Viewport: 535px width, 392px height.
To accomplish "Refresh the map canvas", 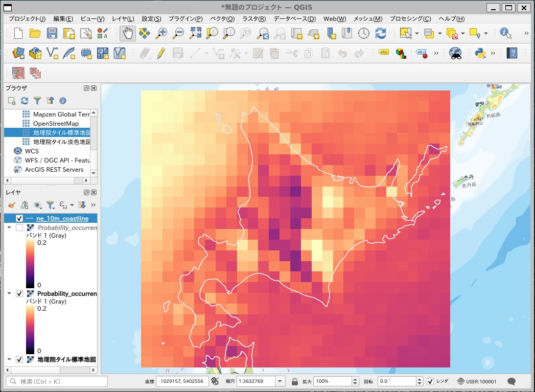I will point(381,34).
